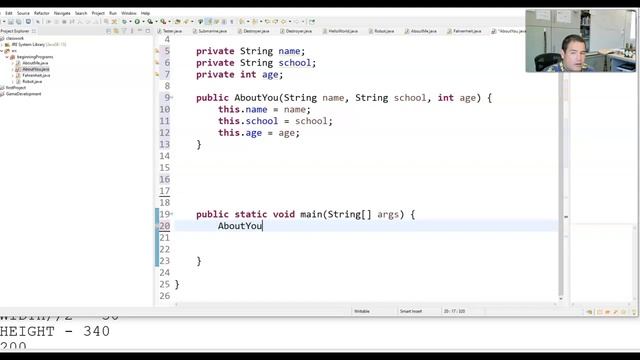Screen dimensions: 640x360
Task: Open the Search menu
Action: pyautogui.click(x=81, y=13)
